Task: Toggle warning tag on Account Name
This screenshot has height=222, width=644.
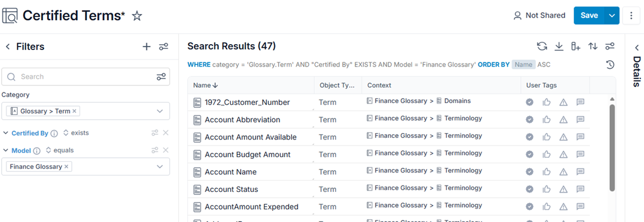Action: tap(563, 172)
